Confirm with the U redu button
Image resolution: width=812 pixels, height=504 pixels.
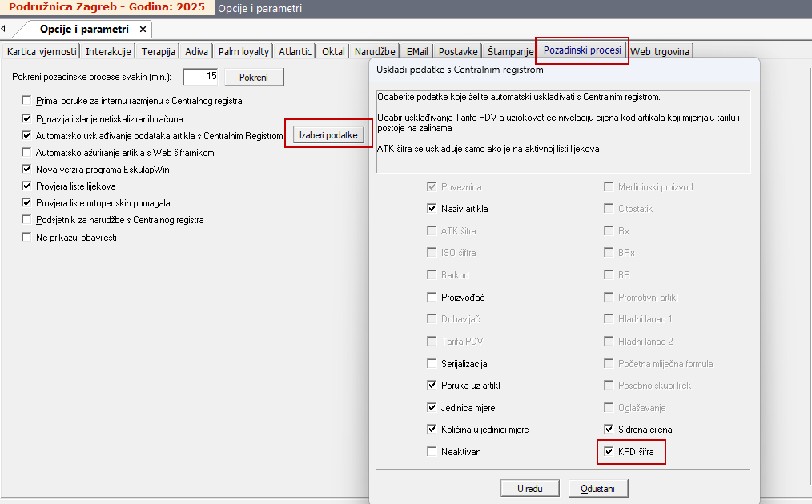pyautogui.click(x=529, y=488)
